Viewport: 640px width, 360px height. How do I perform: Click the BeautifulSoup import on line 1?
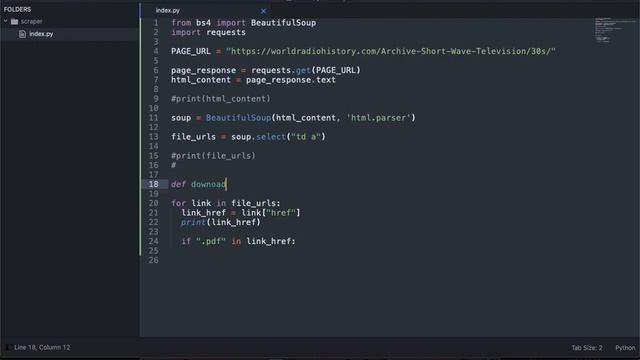[x=283, y=23]
